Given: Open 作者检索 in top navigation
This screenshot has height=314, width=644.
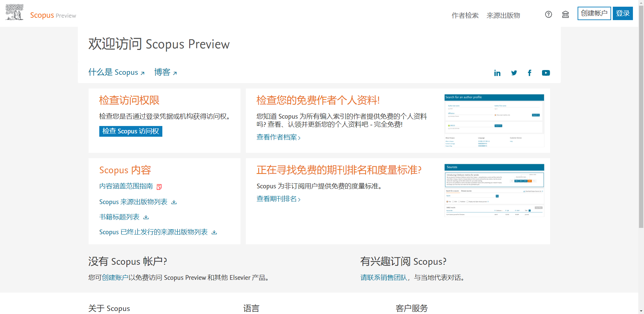Looking at the screenshot, I should coord(465,15).
